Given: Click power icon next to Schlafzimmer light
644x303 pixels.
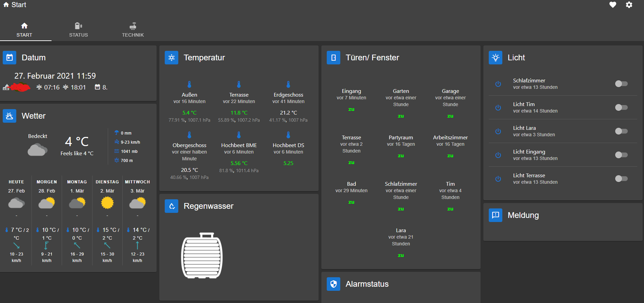Looking at the screenshot, I should [498, 84].
